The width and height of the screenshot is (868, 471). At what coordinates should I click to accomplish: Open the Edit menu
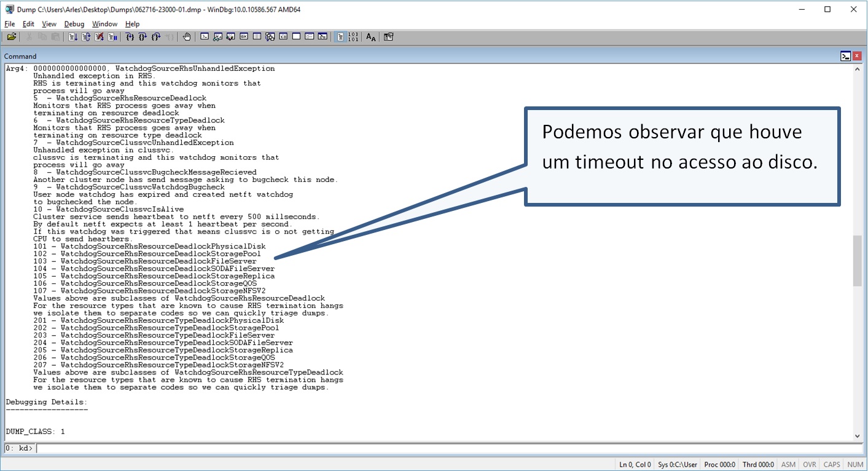click(28, 24)
